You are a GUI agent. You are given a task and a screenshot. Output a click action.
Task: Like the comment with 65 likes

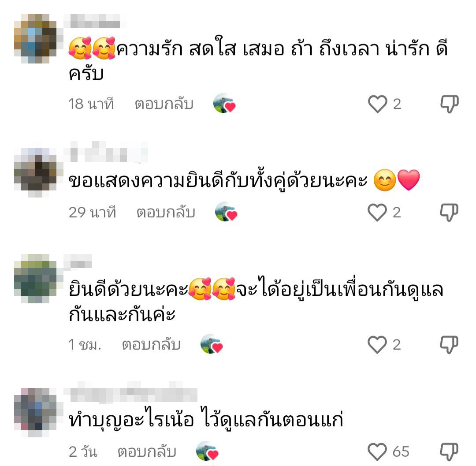(x=377, y=451)
